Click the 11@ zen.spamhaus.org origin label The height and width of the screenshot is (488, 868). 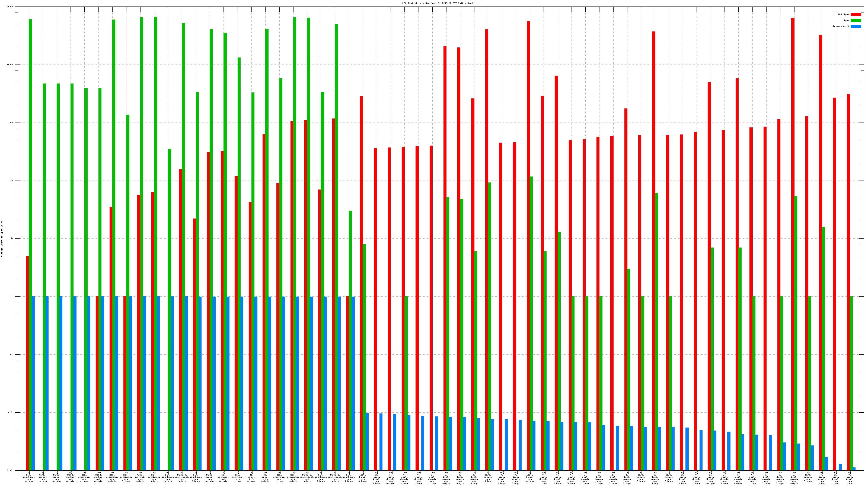tap(293, 477)
